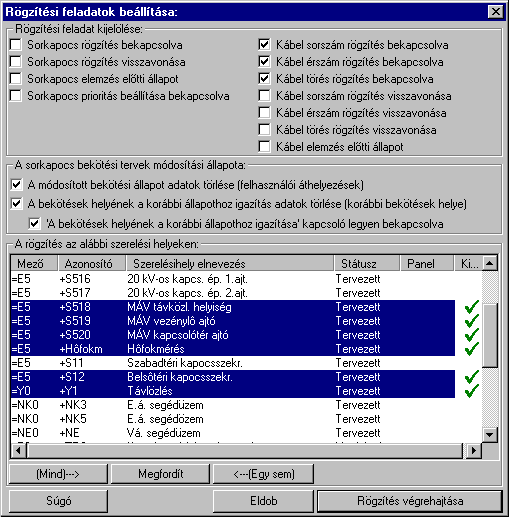Toggle korábbi bekötések helye törlése checkbox

click(x=16, y=204)
